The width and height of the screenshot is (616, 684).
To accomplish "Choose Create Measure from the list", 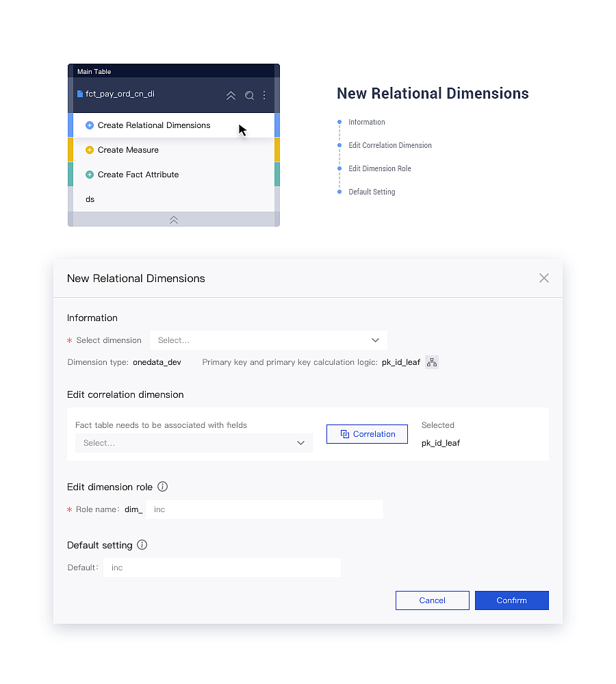I will 174,150.
